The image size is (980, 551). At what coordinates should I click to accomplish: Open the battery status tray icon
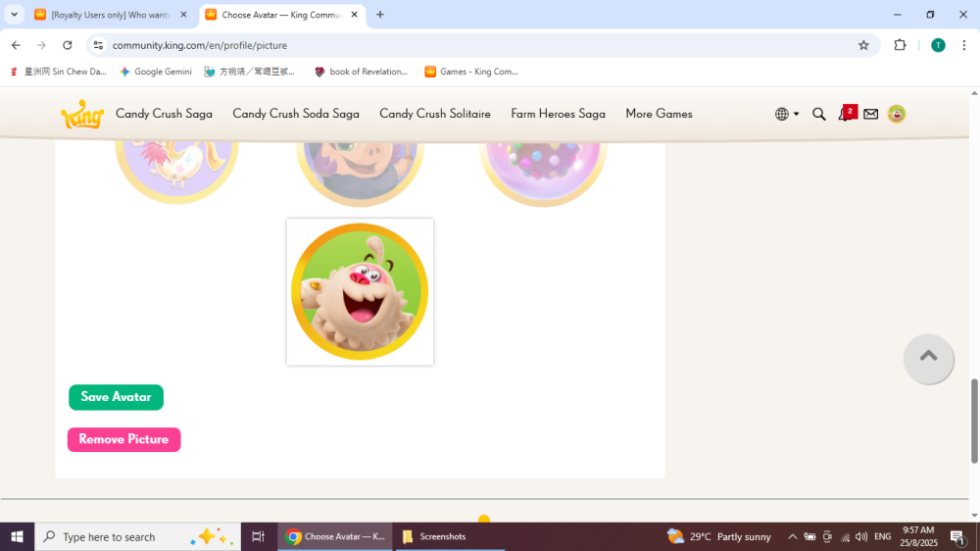click(x=810, y=536)
